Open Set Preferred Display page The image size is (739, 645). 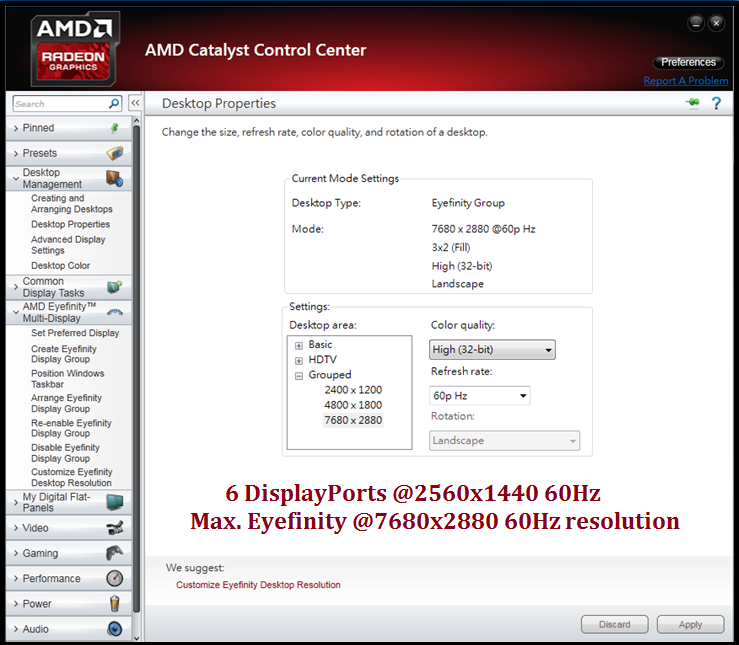(x=75, y=333)
